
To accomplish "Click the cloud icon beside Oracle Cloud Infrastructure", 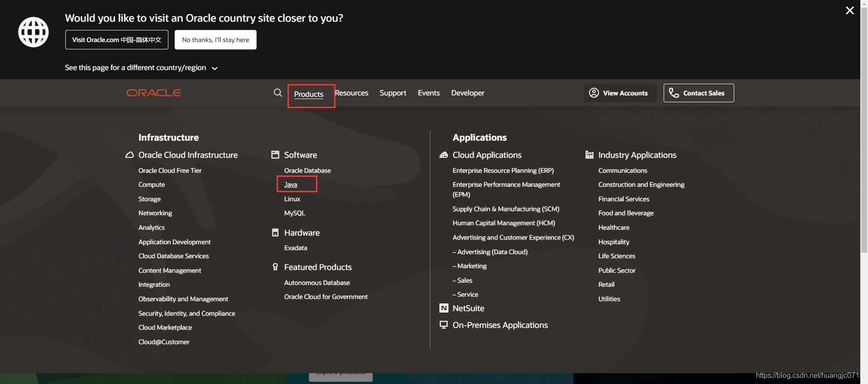I will click(x=129, y=155).
